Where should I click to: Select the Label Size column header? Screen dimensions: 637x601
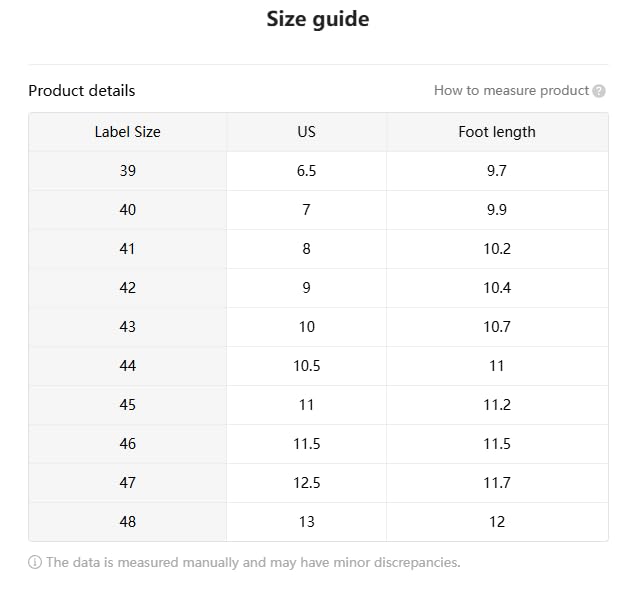click(x=127, y=132)
